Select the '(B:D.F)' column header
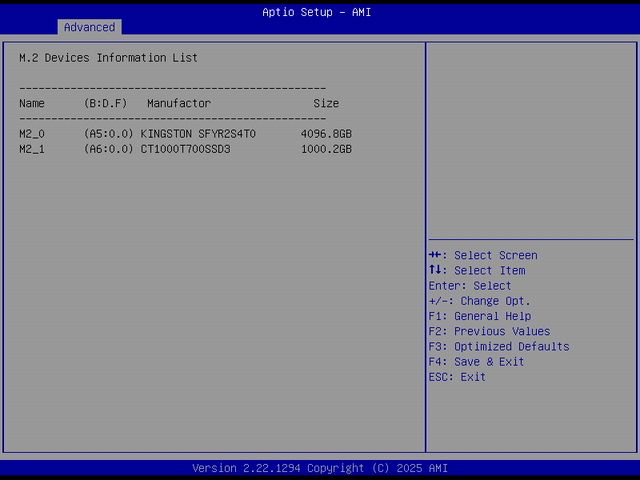Image resolution: width=640 pixels, height=480 pixels. (105, 103)
